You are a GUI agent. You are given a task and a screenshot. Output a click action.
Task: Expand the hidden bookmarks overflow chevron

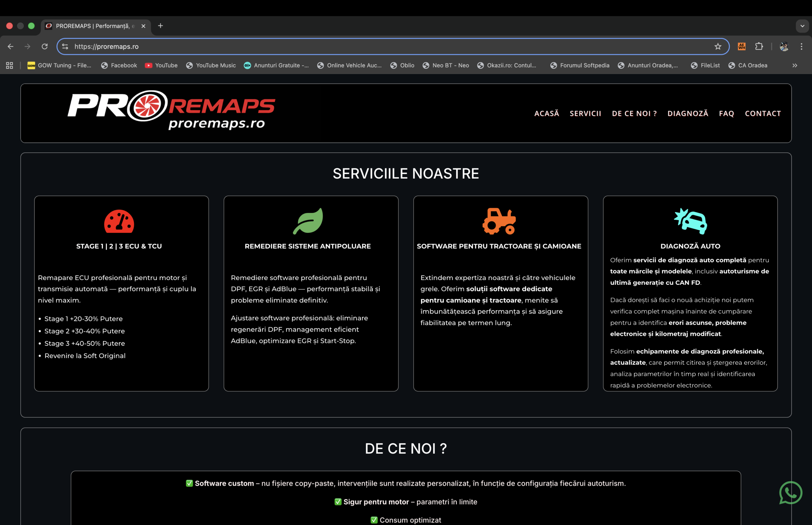tap(795, 66)
